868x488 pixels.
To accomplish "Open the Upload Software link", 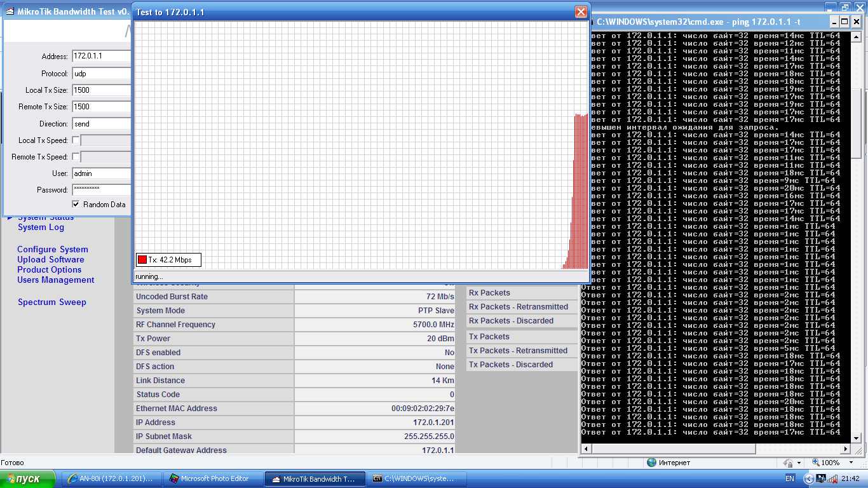I will click(x=51, y=260).
